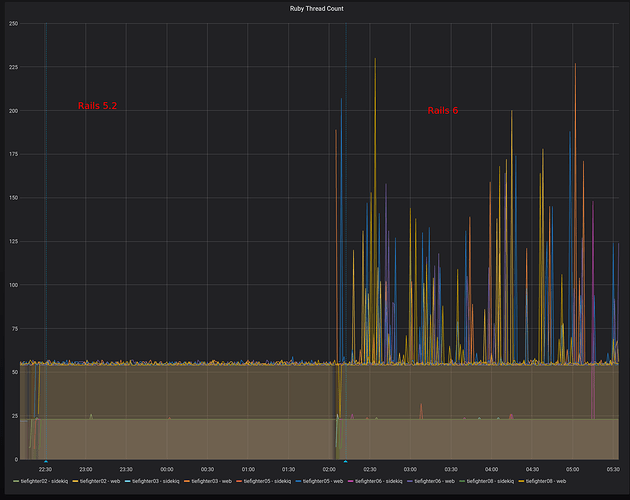Click the 02:00 time axis label
Image resolution: width=630 pixels, height=500 pixels.
point(329,469)
